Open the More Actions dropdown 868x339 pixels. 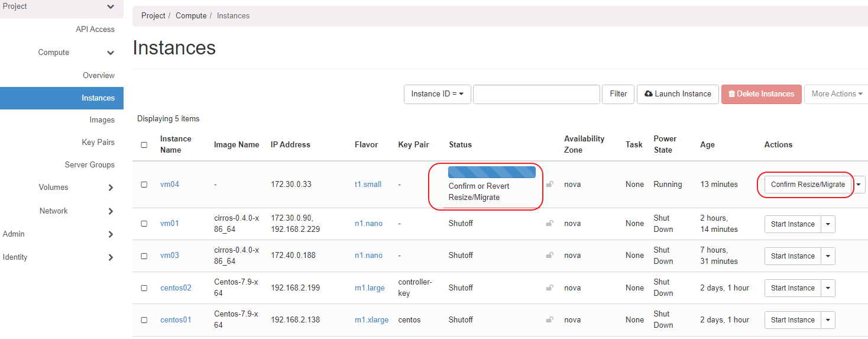click(x=836, y=94)
